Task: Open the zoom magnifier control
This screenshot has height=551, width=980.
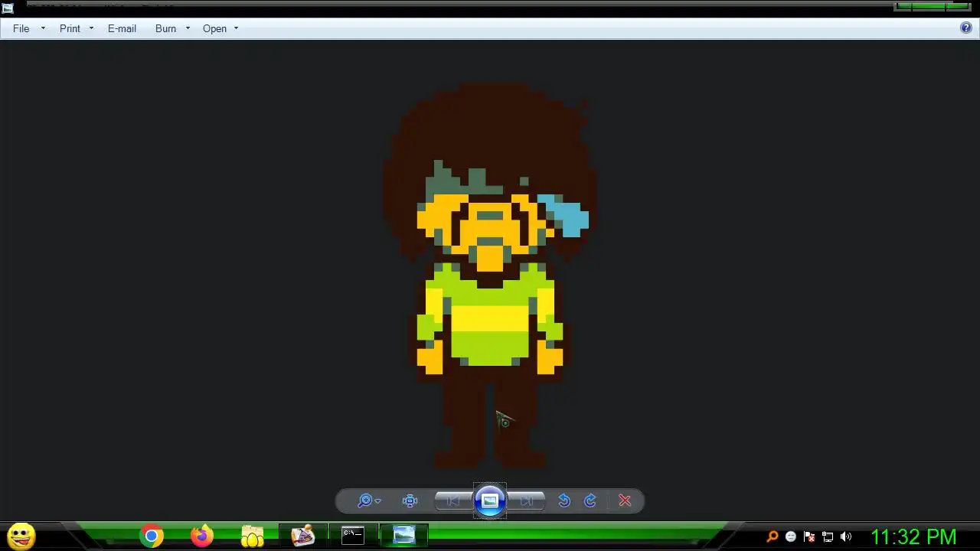Action: pos(368,500)
